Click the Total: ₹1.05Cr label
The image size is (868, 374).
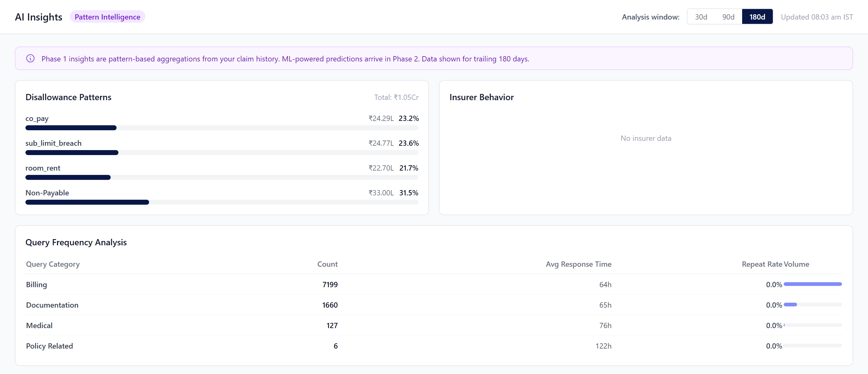(x=396, y=97)
